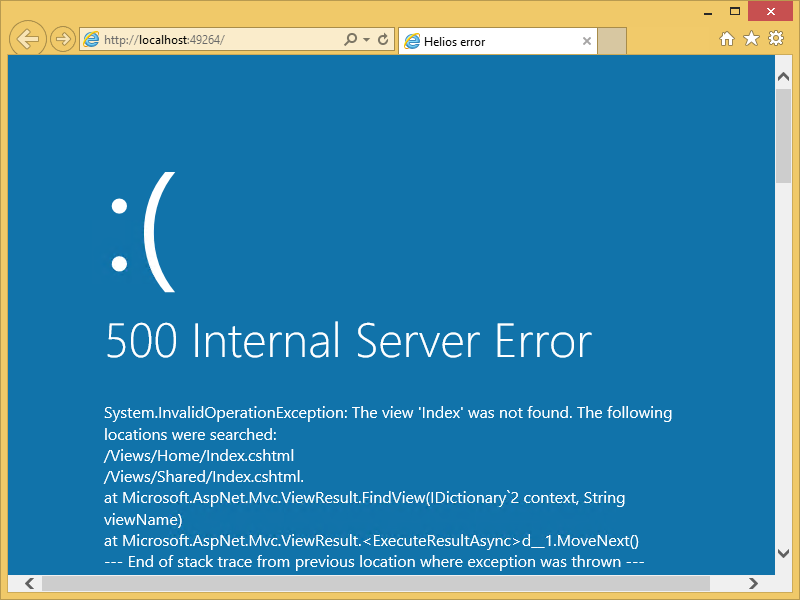
Task: Open the address bar autocomplete dropdown arrow
Action: click(366, 39)
